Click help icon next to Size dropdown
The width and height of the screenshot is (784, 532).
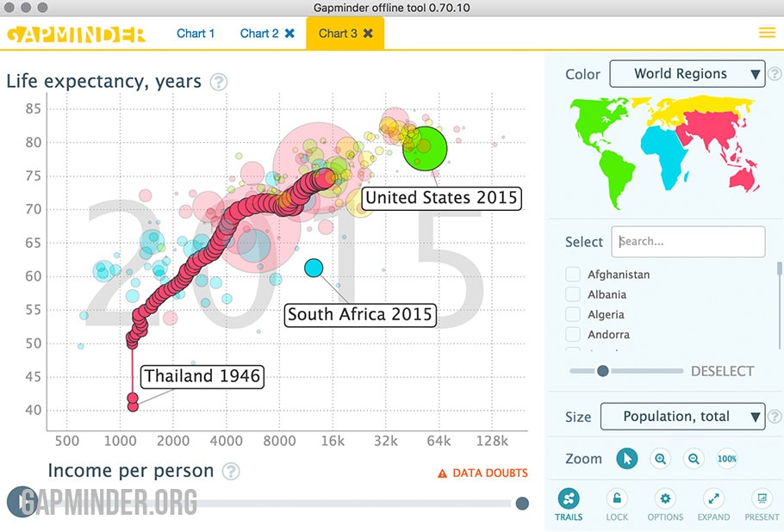tap(775, 416)
